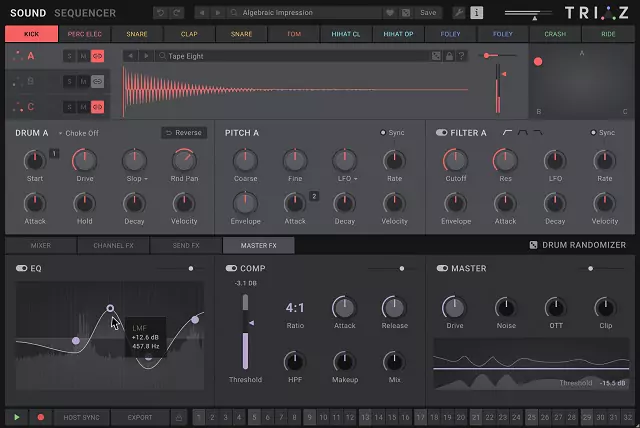Favorite the preset with heart icon
The image size is (640, 428).
point(390,13)
